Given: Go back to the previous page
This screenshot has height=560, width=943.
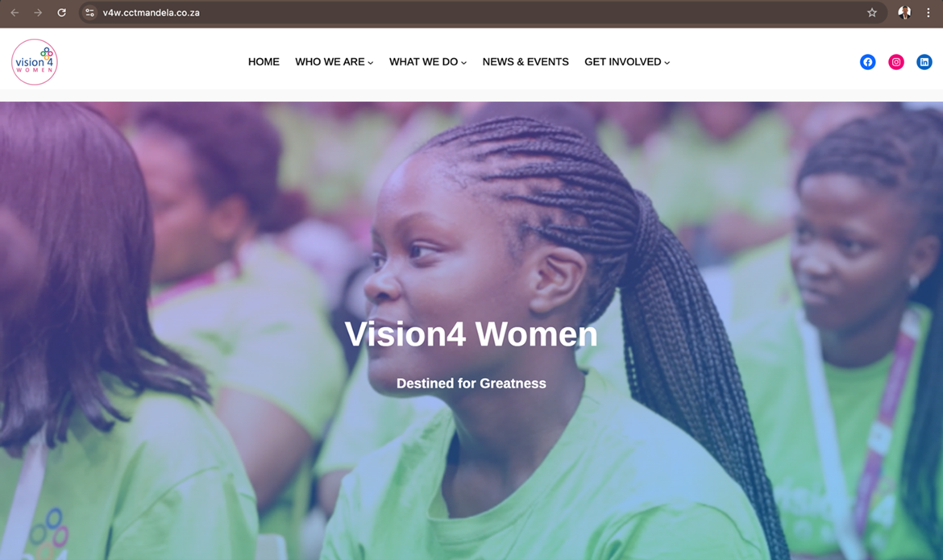Looking at the screenshot, I should [15, 13].
